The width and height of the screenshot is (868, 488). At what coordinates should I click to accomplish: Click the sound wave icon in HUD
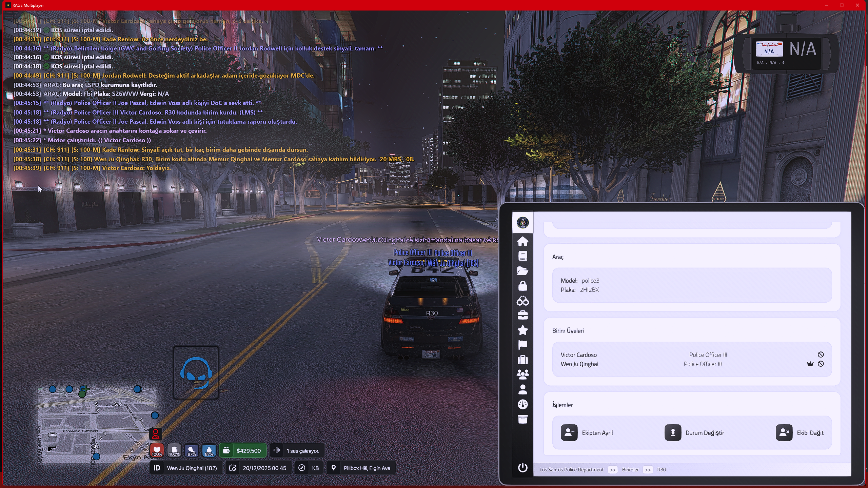click(277, 450)
